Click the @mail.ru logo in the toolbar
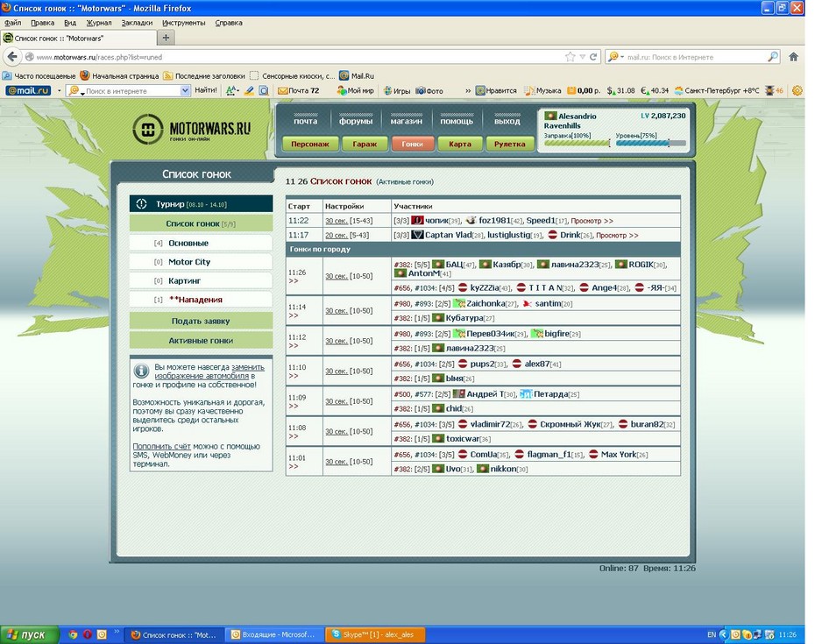The image size is (815, 644). [28, 90]
